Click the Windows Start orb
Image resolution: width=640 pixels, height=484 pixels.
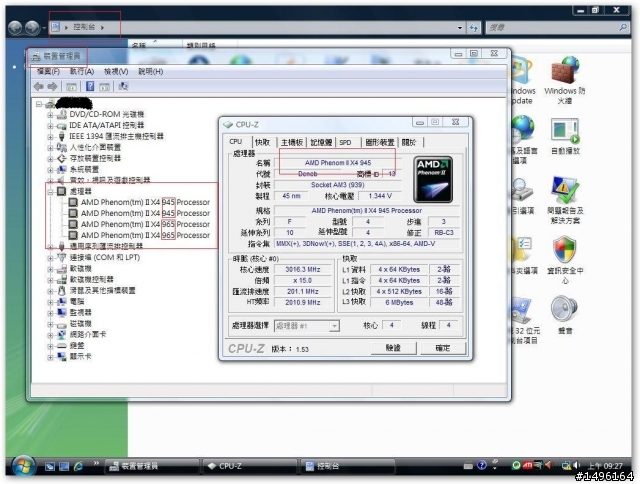pyautogui.click(x=23, y=466)
